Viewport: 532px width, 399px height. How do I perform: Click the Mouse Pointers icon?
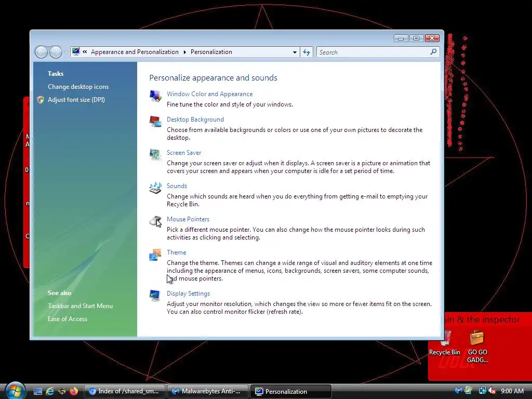point(155,221)
